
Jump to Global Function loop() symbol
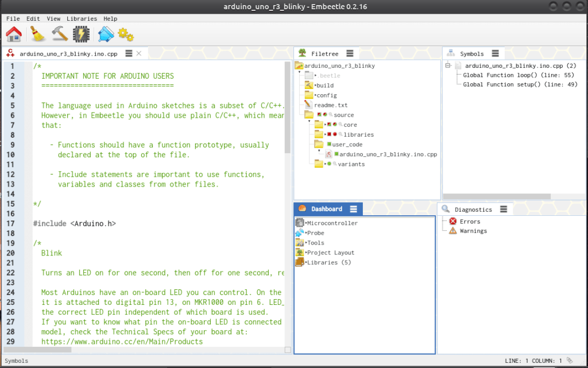click(x=519, y=75)
